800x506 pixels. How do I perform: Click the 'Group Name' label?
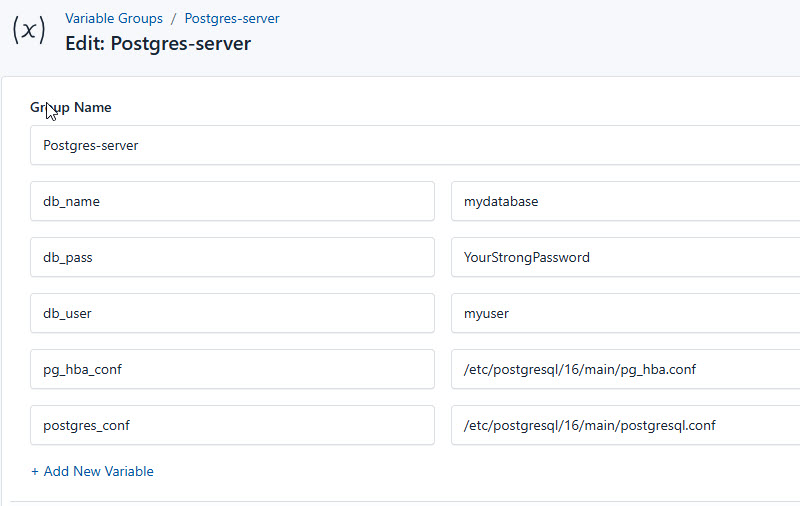click(70, 108)
